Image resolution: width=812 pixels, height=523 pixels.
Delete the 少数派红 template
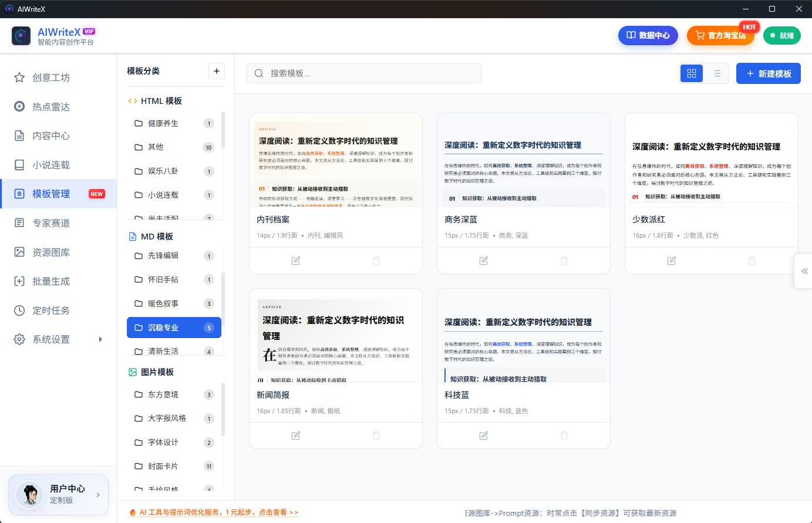click(752, 261)
